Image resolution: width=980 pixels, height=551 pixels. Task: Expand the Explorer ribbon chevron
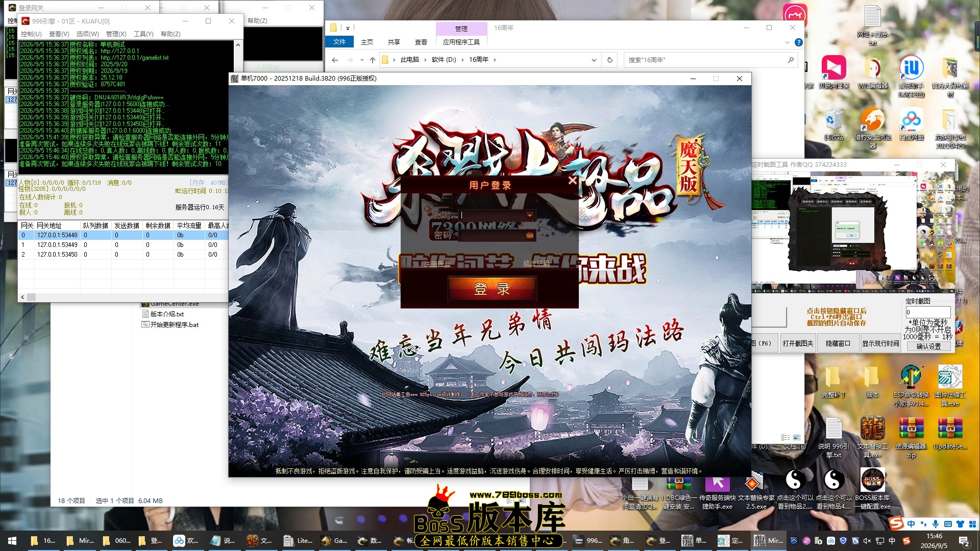tap(788, 42)
